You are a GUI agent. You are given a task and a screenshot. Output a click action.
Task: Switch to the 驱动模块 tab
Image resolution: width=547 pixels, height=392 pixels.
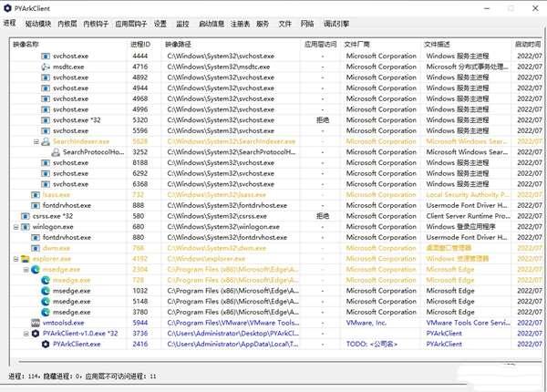pyautogui.click(x=37, y=22)
